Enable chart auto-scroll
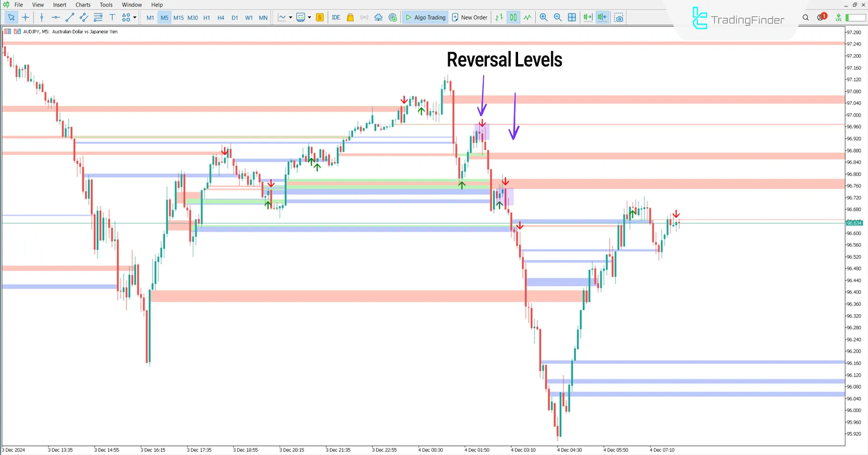 coord(588,17)
